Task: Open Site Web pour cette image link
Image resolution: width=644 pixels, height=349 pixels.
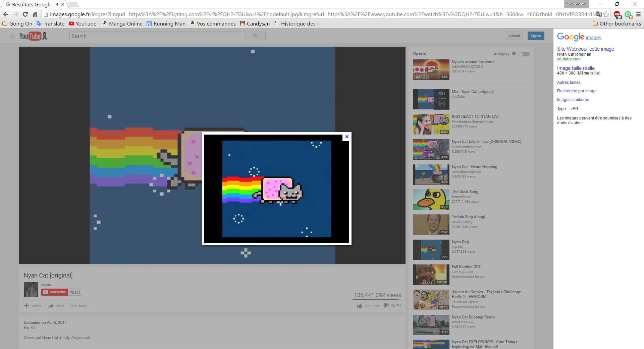Action: 585,49
